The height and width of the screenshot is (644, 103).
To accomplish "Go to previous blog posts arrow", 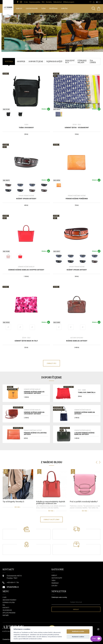I will coord(97,462).
